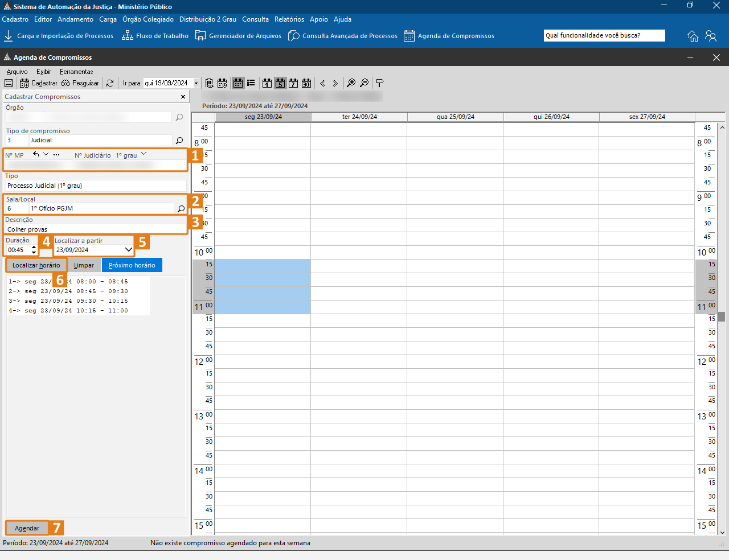Click the Sala/Local name field '1º Ofício PGJM'
This screenshot has height=560, width=729.
(101, 208)
